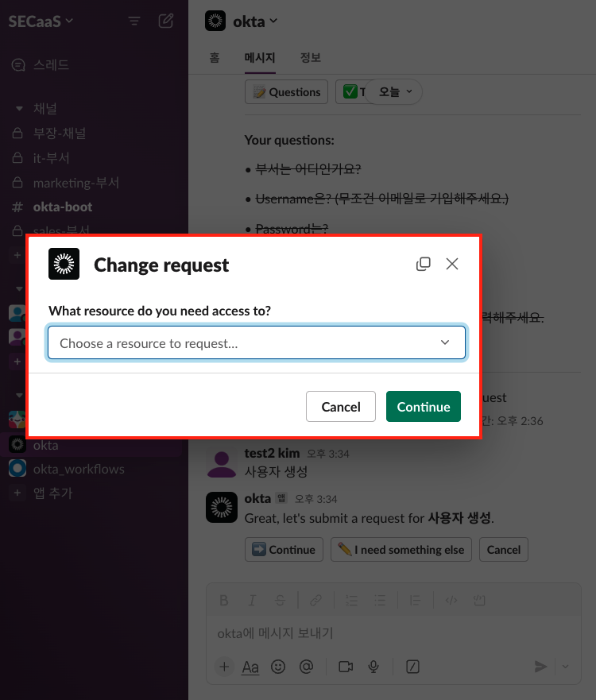The image size is (596, 700).
Task: Click the video camera icon in composer
Action: [x=345, y=667]
